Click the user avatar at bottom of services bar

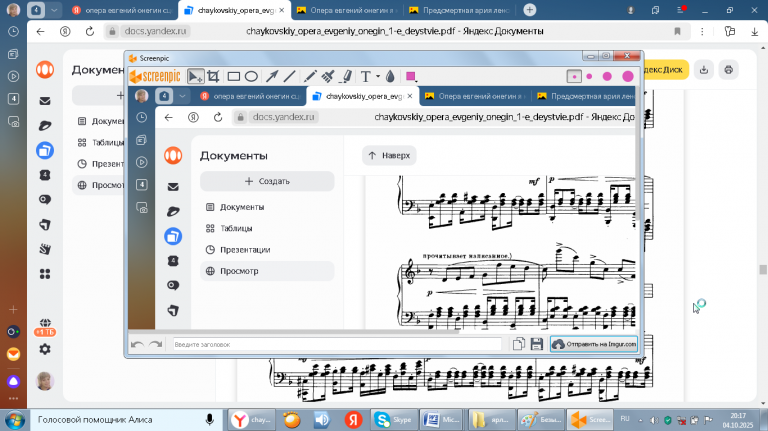45,381
